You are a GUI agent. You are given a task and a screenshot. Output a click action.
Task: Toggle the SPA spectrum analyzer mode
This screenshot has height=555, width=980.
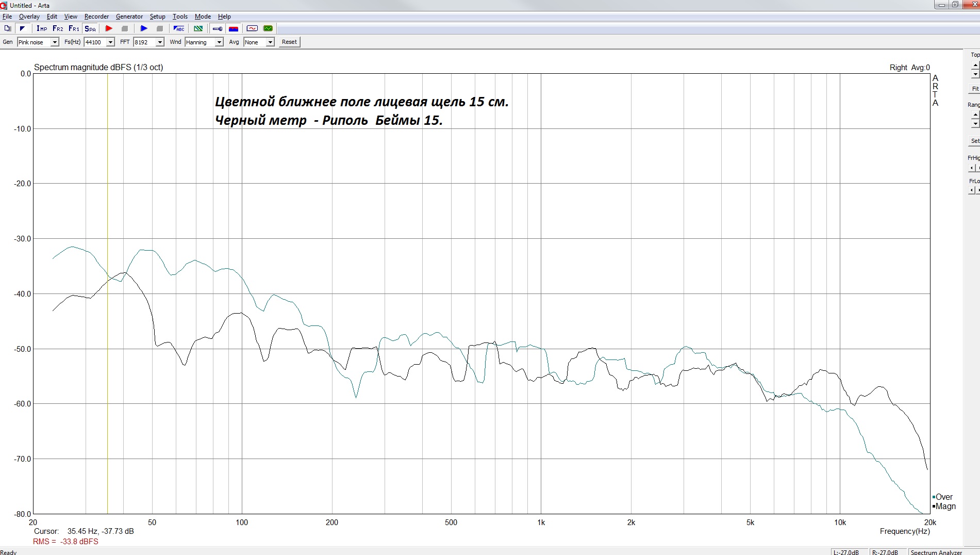pyautogui.click(x=90, y=28)
